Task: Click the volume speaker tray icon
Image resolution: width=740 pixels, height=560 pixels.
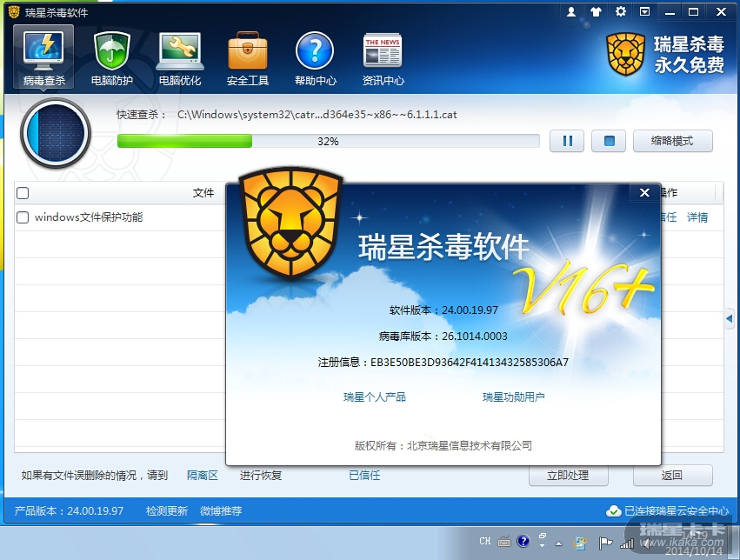Action: [x=646, y=543]
